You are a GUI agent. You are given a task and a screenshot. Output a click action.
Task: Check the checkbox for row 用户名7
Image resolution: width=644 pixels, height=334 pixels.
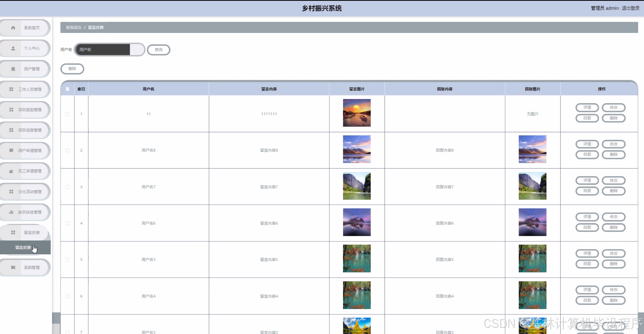coord(67,187)
